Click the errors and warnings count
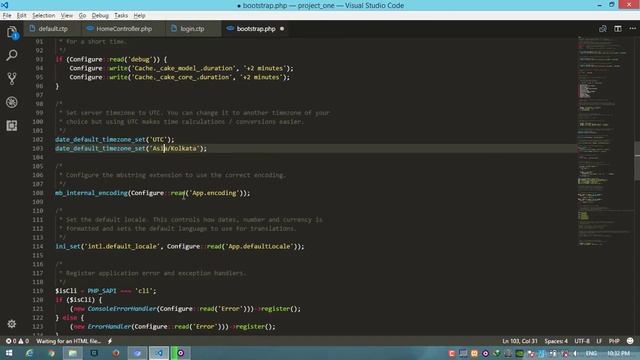 (x=17, y=341)
